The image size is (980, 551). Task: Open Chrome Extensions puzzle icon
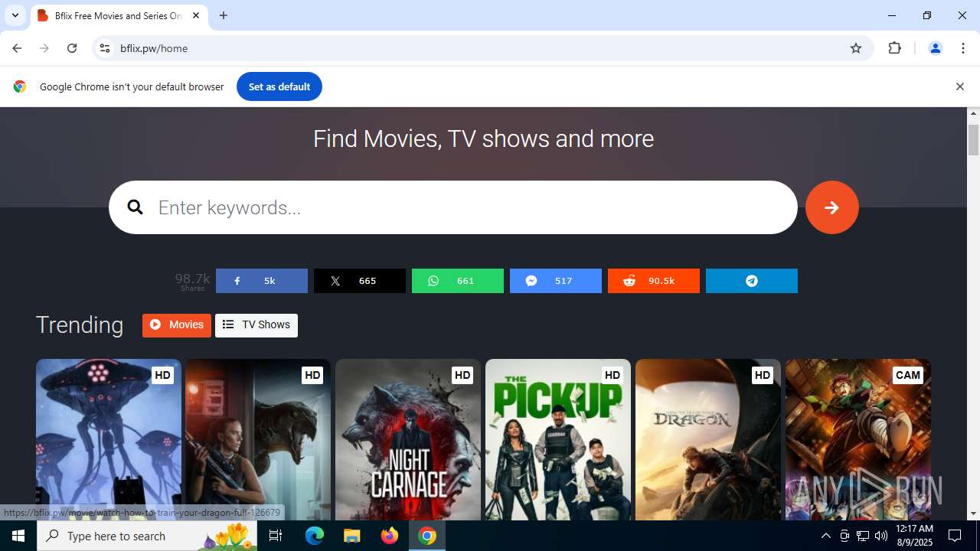pos(895,48)
